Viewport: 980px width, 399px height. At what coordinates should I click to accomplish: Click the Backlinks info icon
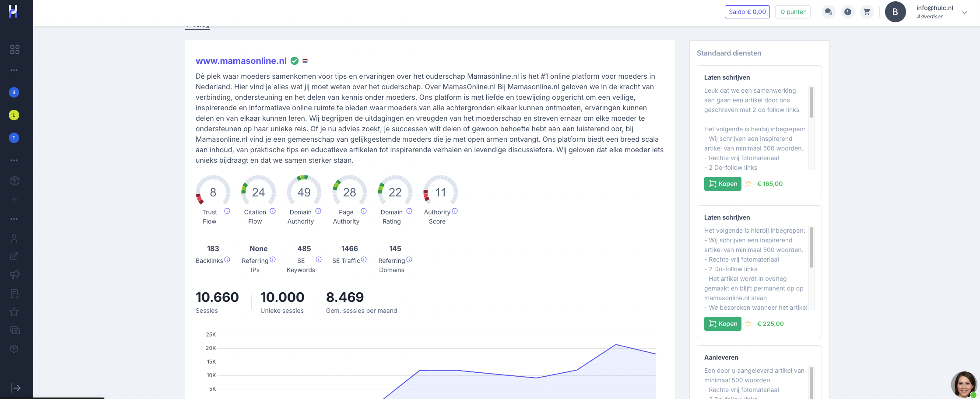[227, 259]
